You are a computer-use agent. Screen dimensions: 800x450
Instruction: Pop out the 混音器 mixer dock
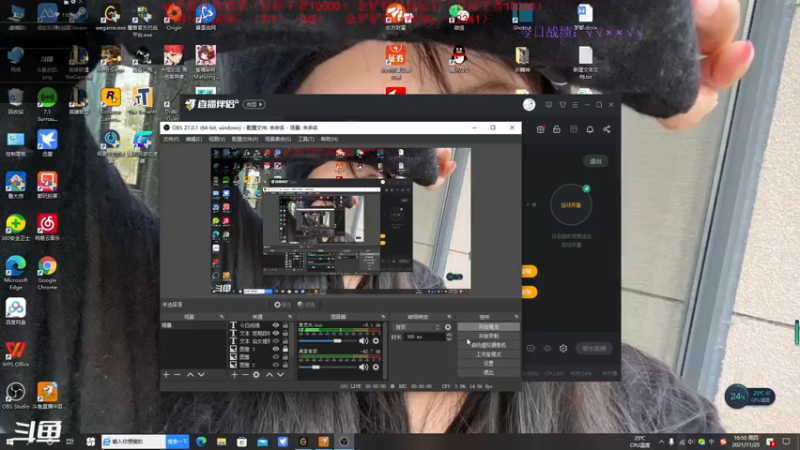tap(383, 317)
